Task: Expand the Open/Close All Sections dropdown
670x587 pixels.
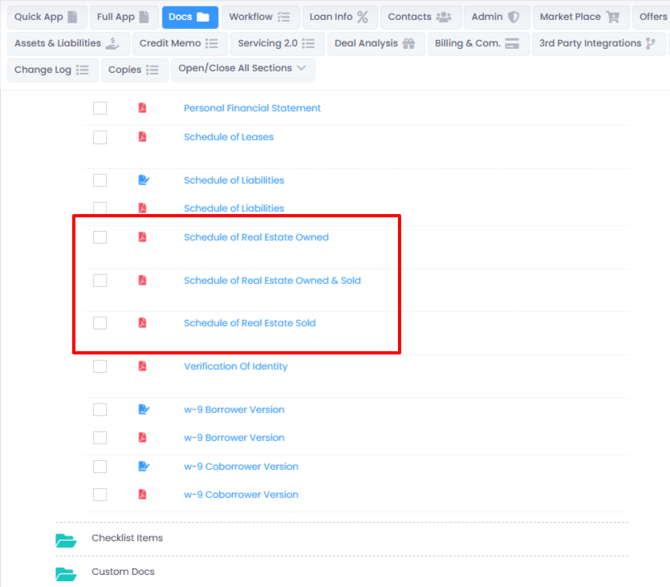Action: (243, 69)
